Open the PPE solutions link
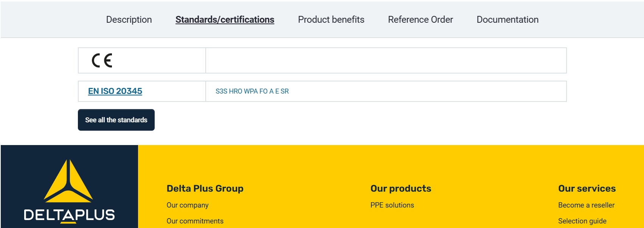Viewport: 644px width, 228px height. coord(392,205)
